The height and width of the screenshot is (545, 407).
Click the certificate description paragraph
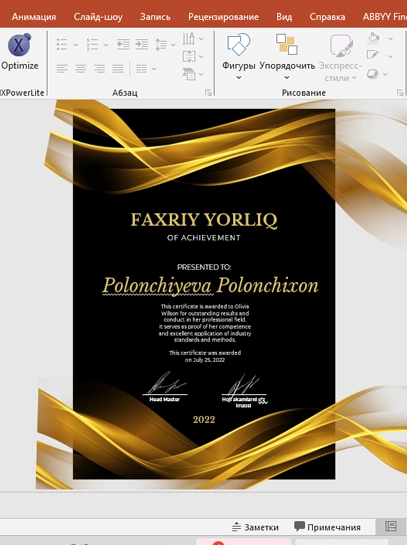[x=205, y=323]
